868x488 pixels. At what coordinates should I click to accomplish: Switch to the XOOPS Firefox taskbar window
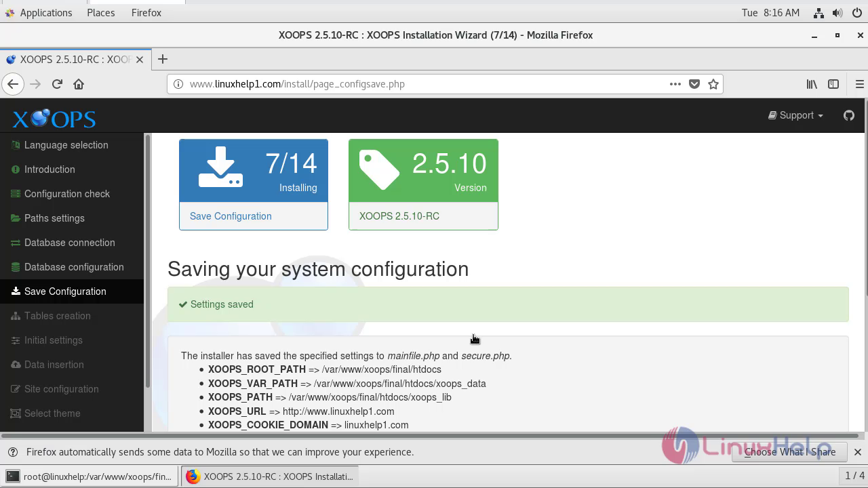(x=270, y=476)
